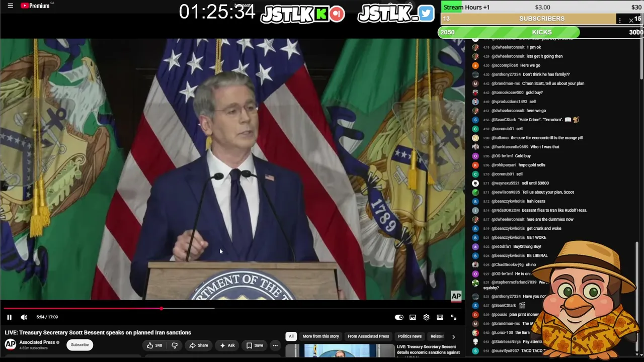
Task: Go to YouTube Premium home logo
Action: click(35, 6)
